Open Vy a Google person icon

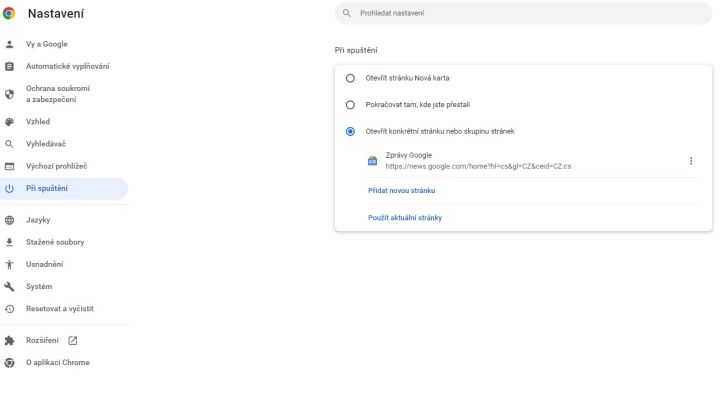click(9, 44)
